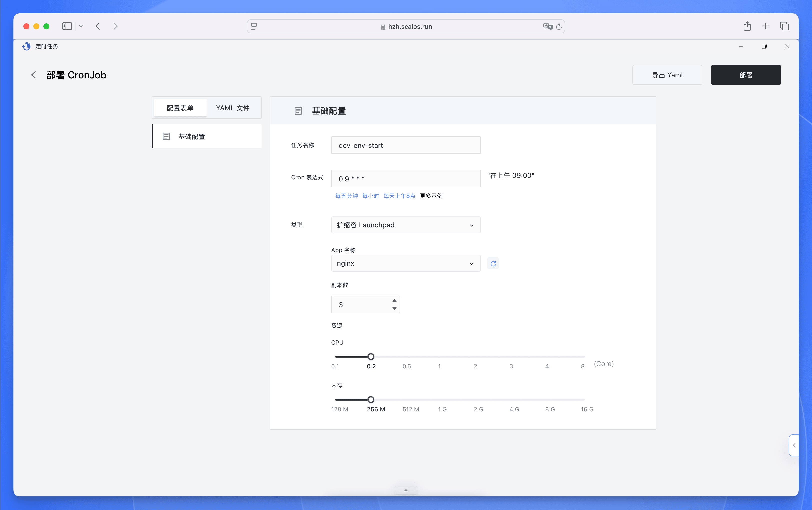
Task: Click the translate icon in address bar
Action: click(548, 27)
